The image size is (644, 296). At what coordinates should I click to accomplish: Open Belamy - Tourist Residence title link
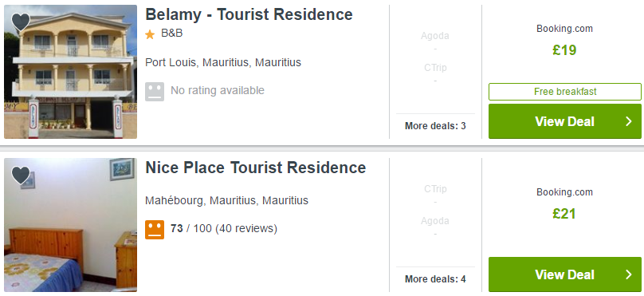click(249, 15)
